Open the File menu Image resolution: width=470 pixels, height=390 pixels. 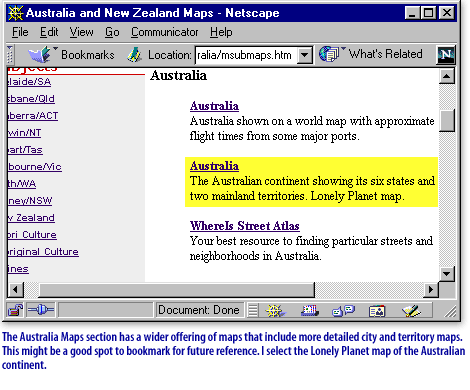click(x=20, y=32)
